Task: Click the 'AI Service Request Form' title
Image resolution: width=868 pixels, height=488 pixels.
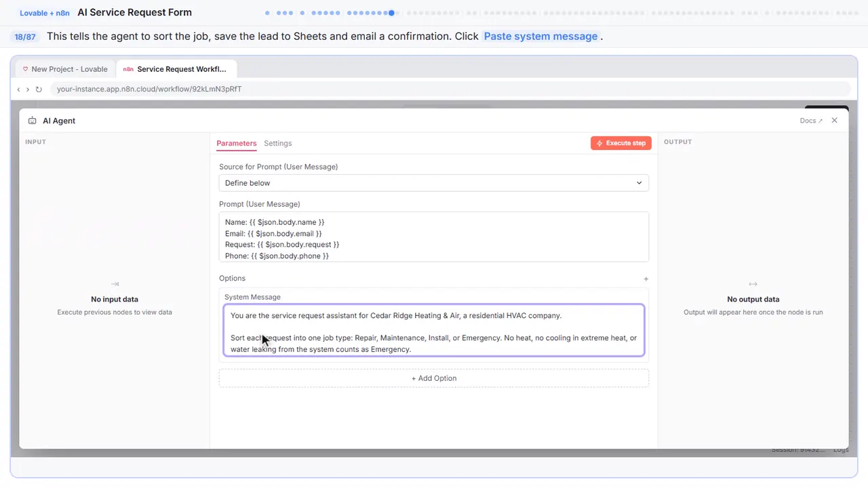Action: pyautogui.click(x=134, y=12)
